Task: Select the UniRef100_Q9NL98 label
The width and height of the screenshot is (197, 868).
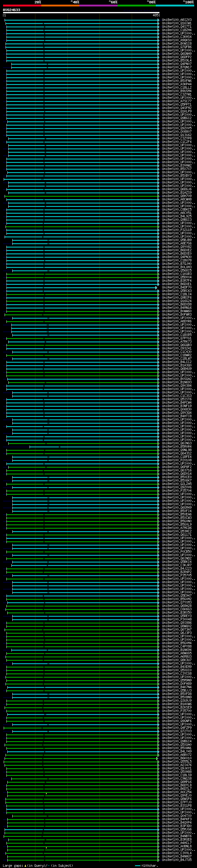Action: pos(177,450)
